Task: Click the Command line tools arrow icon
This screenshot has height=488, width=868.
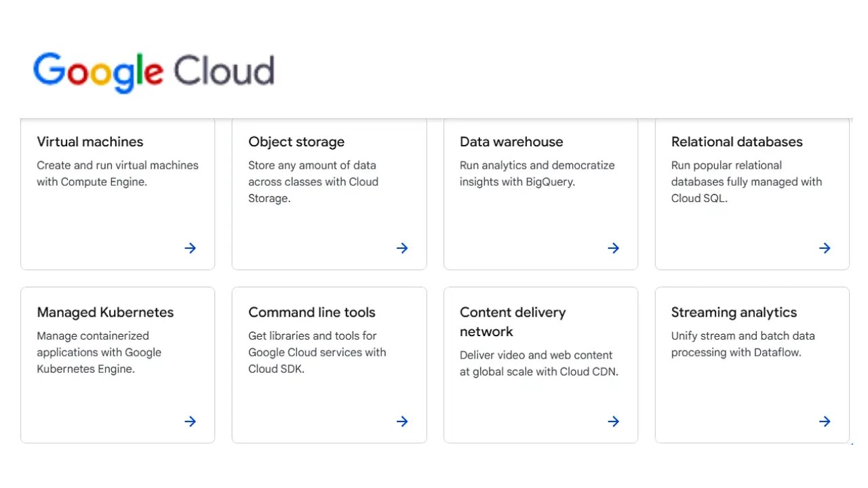Action: [x=401, y=422]
